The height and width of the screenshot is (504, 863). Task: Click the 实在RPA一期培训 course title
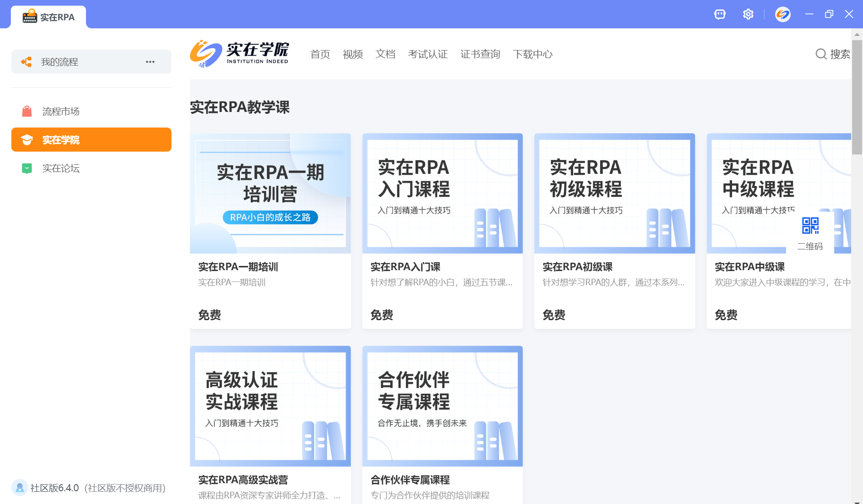click(238, 267)
